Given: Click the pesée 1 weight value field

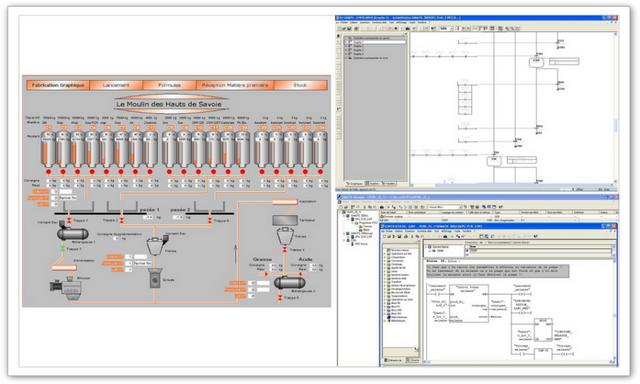Looking at the screenshot, I should [x=147, y=218].
